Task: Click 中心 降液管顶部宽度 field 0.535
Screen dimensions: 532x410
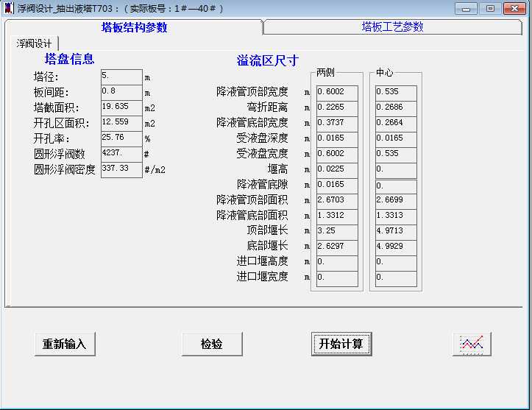Action: click(x=396, y=93)
